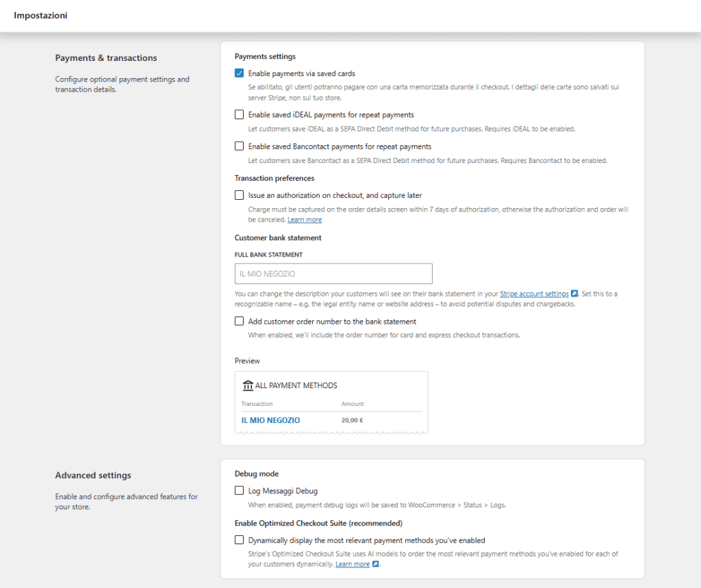Viewport: 701px width, 588px height.
Task: Click inside the full bank statement input field
Action: [x=333, y=273]
